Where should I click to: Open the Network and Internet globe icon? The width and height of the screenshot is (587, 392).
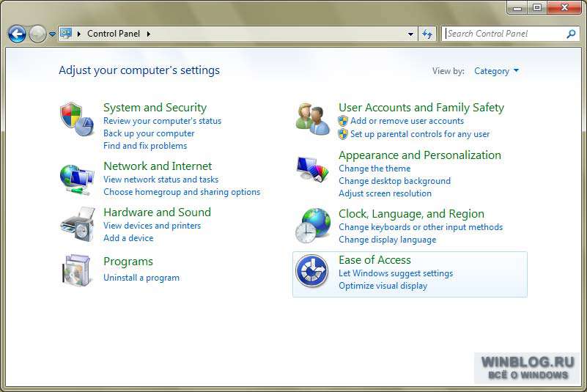(77, 180)
